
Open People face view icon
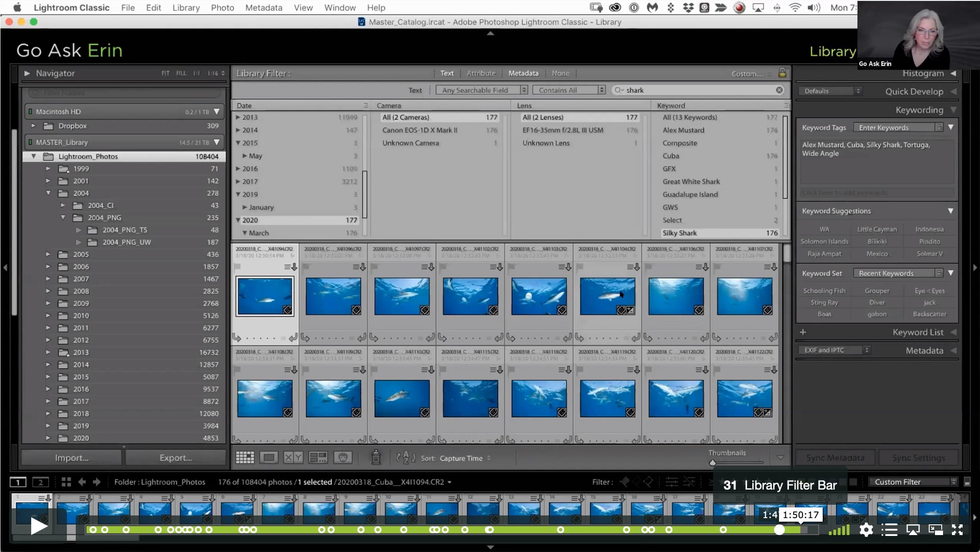click(x=342, y=457)
